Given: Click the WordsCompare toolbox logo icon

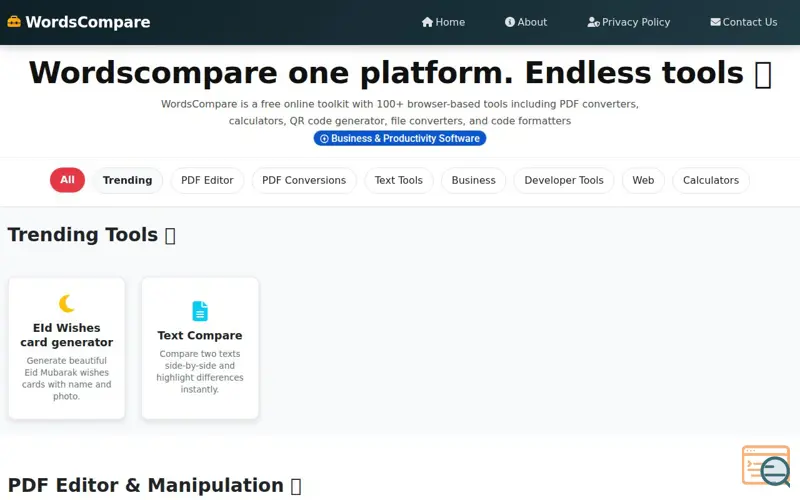Looking at the screenshot, I should [14, 21].
